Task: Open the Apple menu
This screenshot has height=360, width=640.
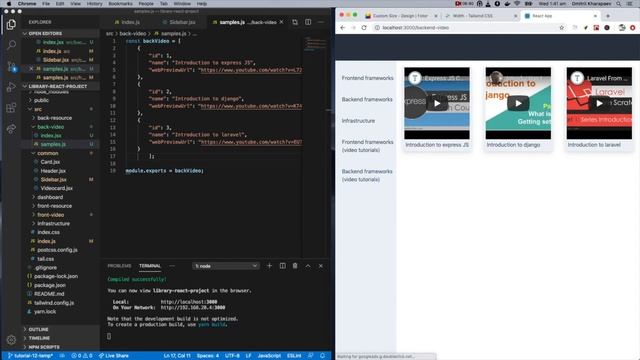Action: tap(8, 4)
